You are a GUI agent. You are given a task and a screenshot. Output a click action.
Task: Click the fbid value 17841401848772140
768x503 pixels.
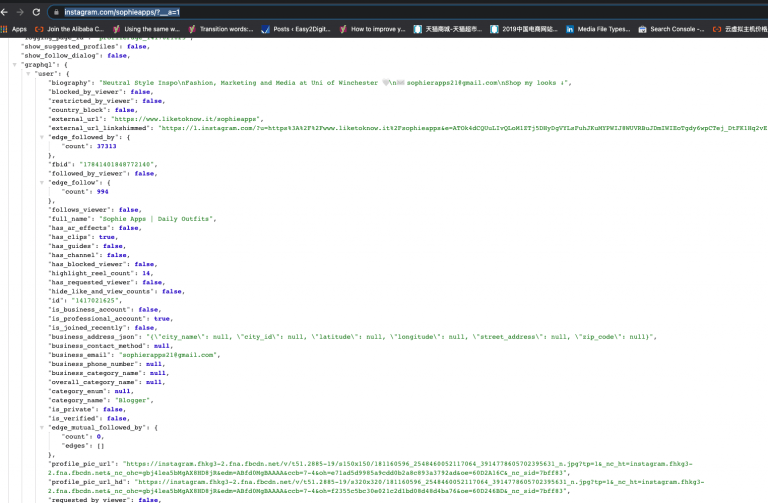(x=117, y=165)
